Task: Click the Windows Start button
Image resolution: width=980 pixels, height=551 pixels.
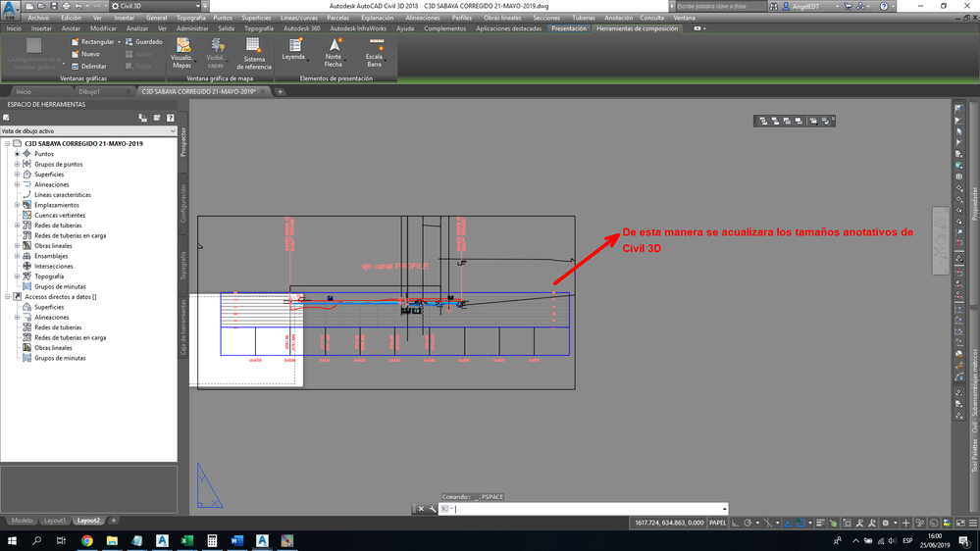Action: click(x=11, y=541)
